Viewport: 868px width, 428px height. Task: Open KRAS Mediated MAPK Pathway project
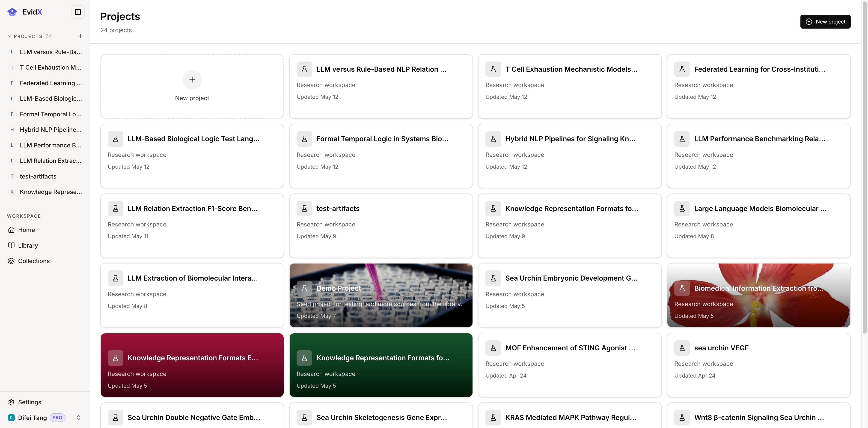point(569,416)
